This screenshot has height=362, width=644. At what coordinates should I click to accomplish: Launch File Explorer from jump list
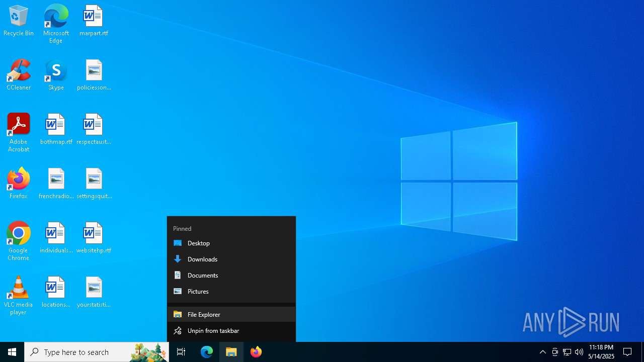(x=231, y=314)
